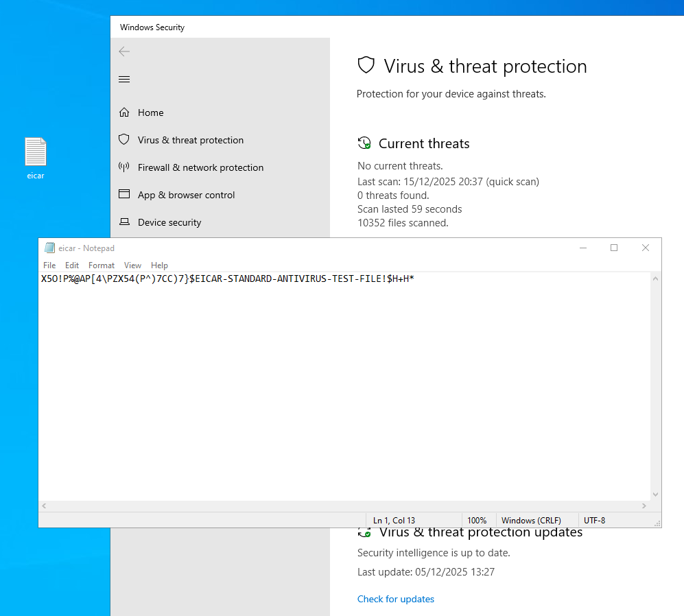This screenshot has width=684, height=616.
Task: Toggle the hamburger navigation menu
Action: click(x=124, y=80)
